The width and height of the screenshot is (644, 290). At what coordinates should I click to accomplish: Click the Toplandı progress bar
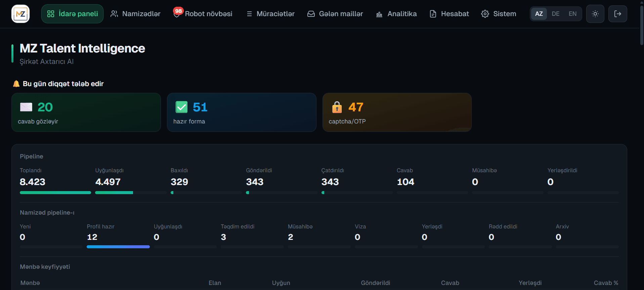(55, 193)
